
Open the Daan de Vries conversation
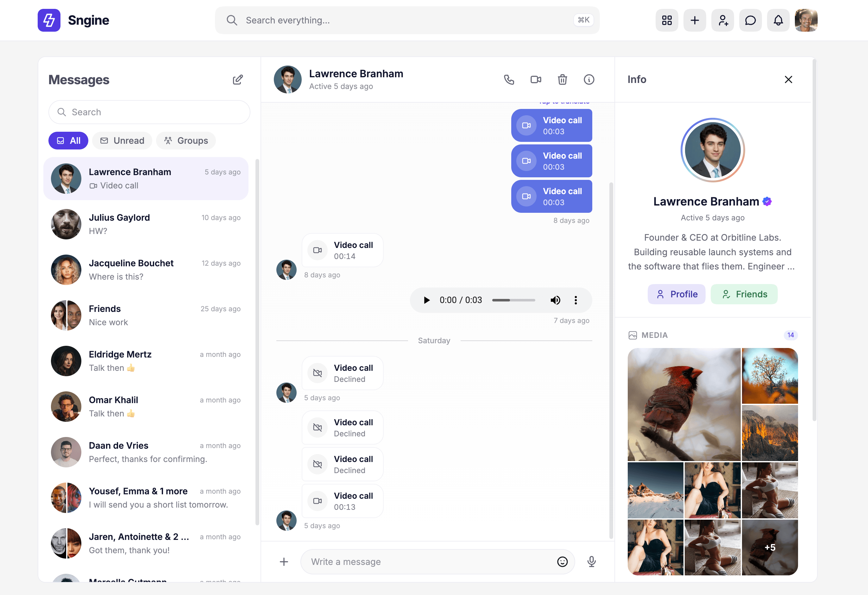[x=146, y=452]
